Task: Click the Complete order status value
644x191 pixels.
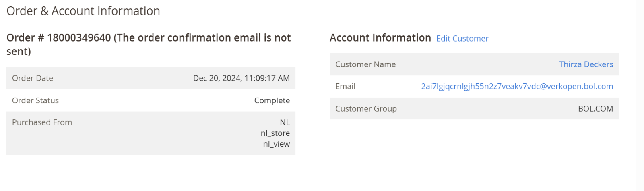Action: 272,100
